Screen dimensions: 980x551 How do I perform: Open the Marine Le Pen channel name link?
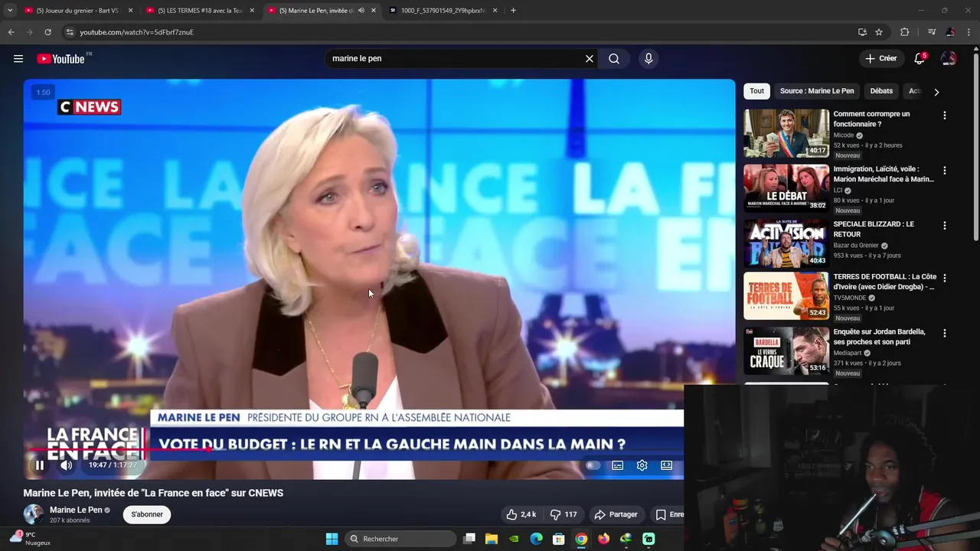[x=76, y=510]
